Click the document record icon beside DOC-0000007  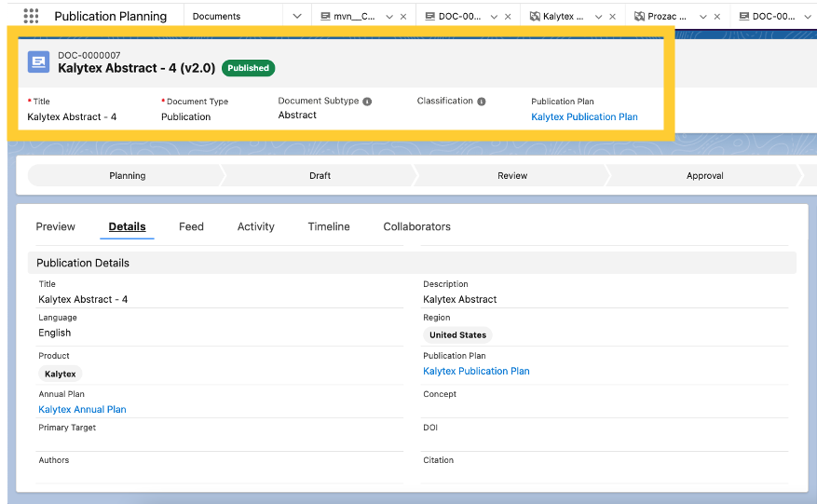[39, 62]
